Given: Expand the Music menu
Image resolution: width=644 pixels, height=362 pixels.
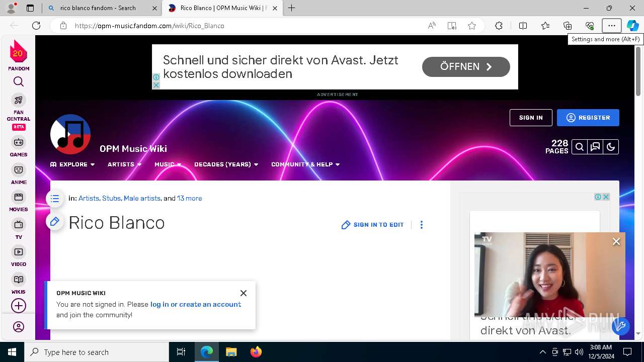Looking at the screenshot, I should [168, 164].
